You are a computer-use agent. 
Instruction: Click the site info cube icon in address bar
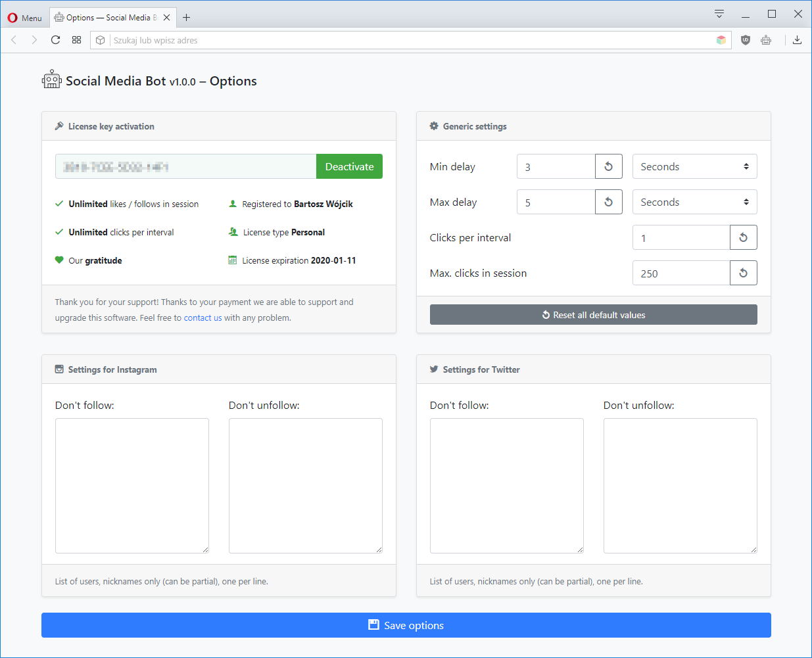(x=101, y=40)
